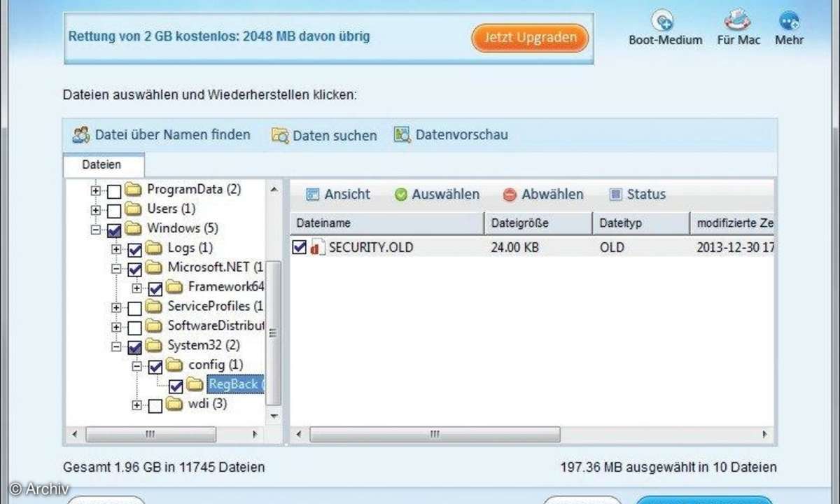Collapse the Microsoft.NET tree node
This screenshot has width=840, height=504.
coord(116,268)
